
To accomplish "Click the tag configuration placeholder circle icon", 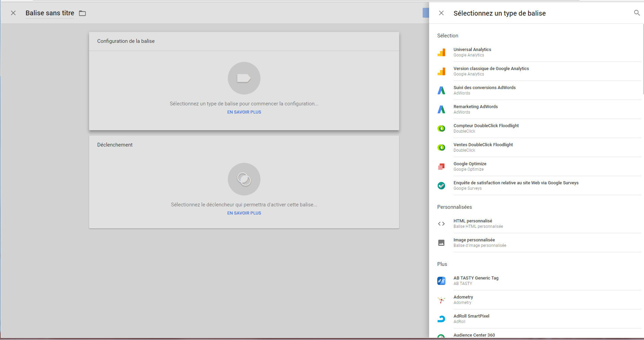I will (x=244, y=78).
